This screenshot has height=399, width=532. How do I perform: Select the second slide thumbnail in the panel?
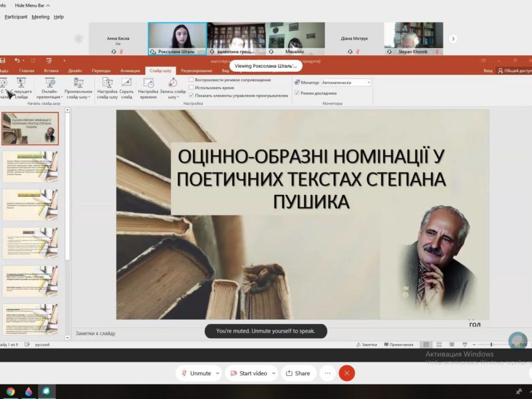30,166
